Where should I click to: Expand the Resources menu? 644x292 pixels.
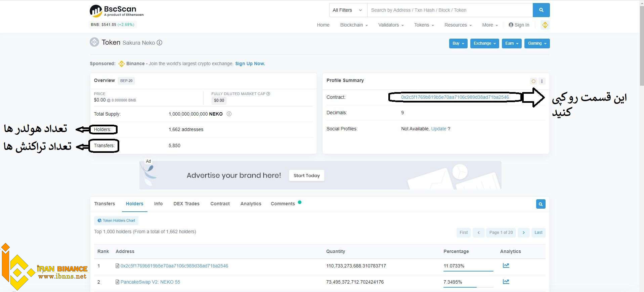pyautogui.click(x=458, y=25)
